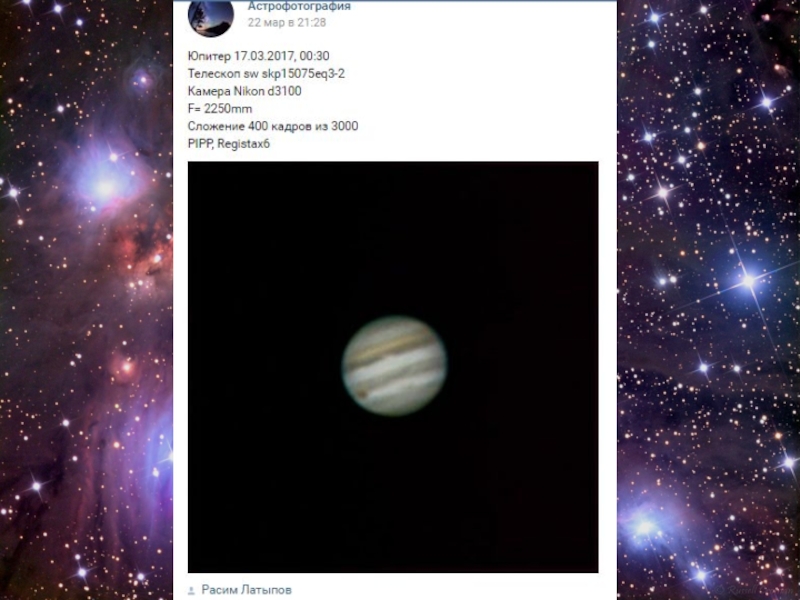Click the black area below Jupiter in photo
The image size is (800, 600).
(x=393, y=495)
